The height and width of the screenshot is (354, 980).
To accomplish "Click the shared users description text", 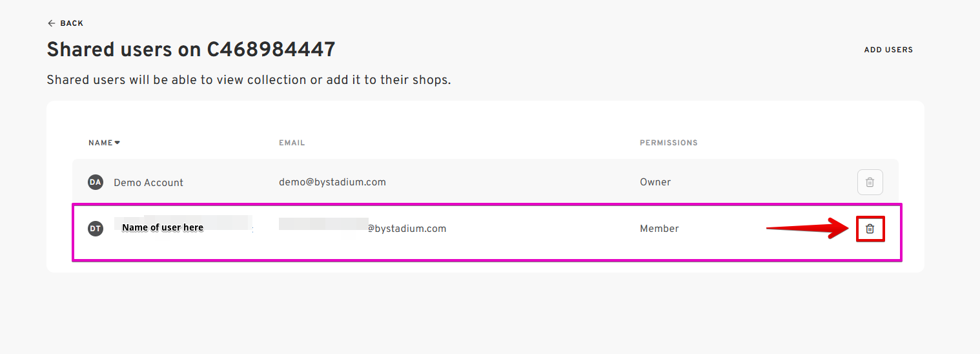I will click(x=249, y=80).
